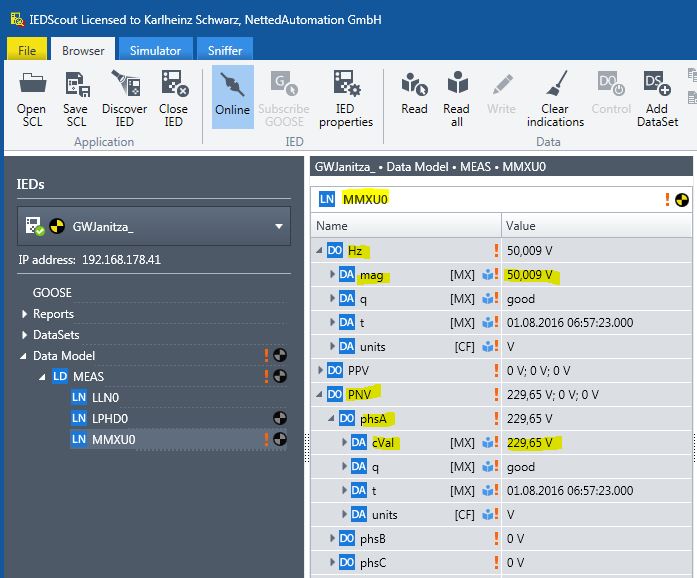Switch to the Browser tab
Viewport: 697px width, 578px height.
pos(83,49)
